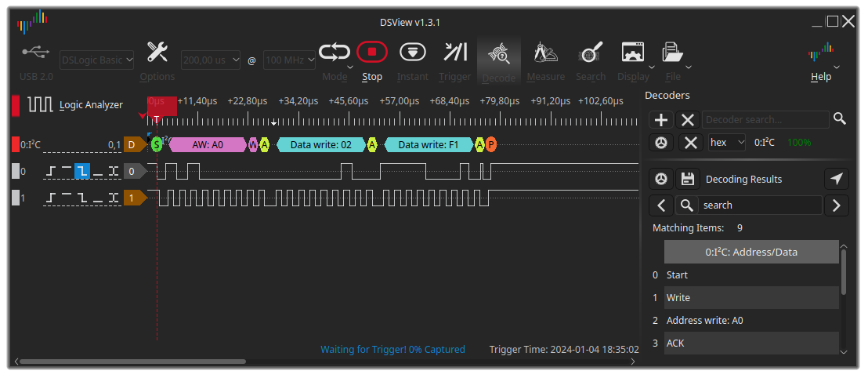Go to previous search match
Screen dimensions: 868x378
661,205
